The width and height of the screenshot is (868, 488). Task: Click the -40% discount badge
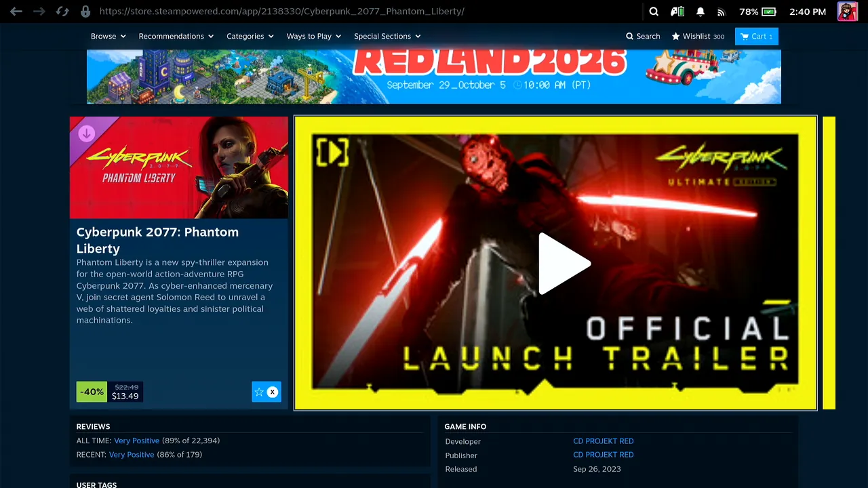pyautogui.click(x=92, y=392)
